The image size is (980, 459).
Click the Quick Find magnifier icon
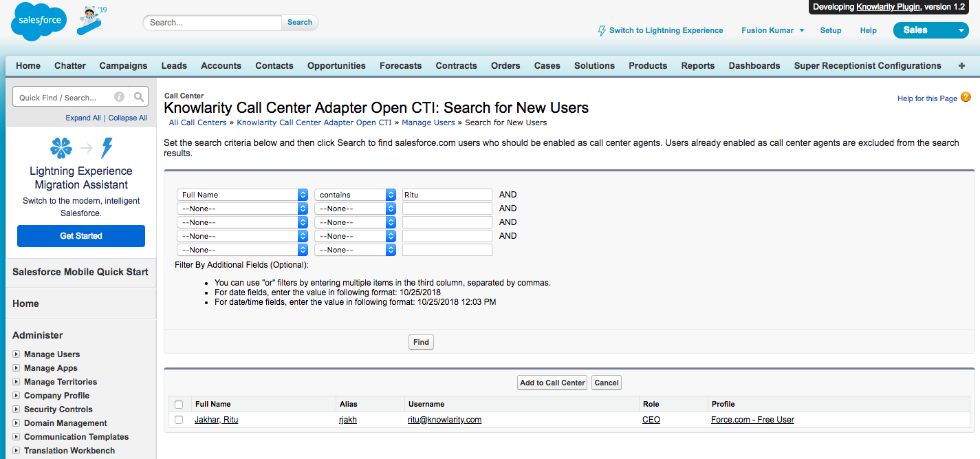(x=138, y=97)
